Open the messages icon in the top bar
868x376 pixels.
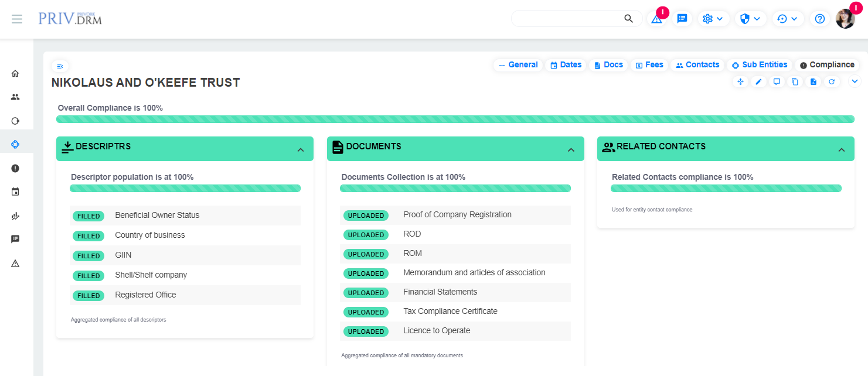682,19
